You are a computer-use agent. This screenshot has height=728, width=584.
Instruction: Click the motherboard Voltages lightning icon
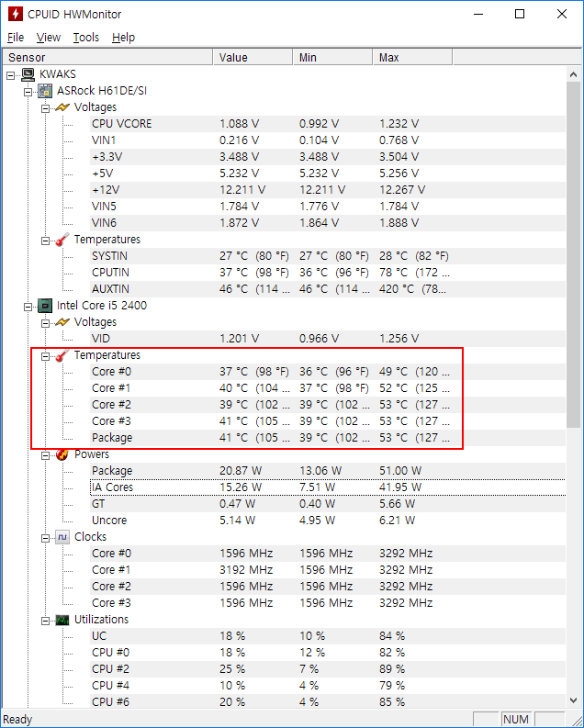point(62,107)
